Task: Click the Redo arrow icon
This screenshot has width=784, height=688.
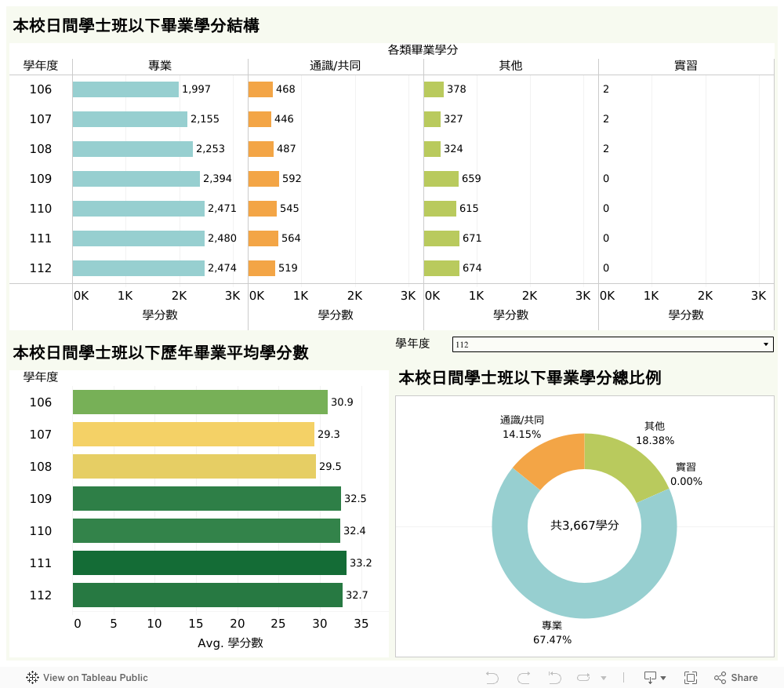Action: (x=524, y=678)
